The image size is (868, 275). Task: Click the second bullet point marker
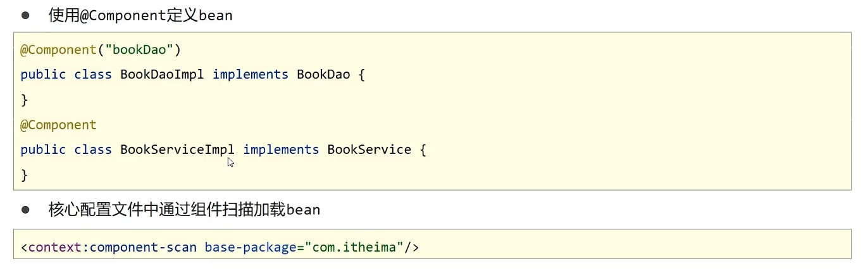(25, 208)
